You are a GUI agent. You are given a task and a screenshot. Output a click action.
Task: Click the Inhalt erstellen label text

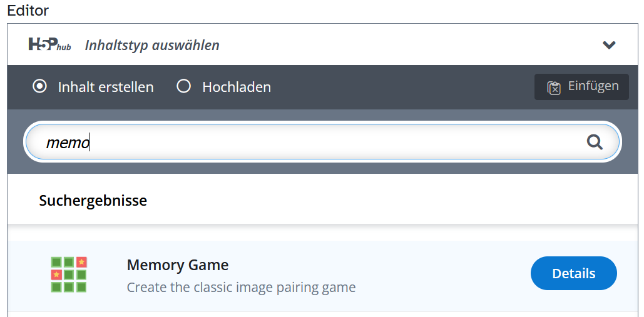[x=106, y=87]
